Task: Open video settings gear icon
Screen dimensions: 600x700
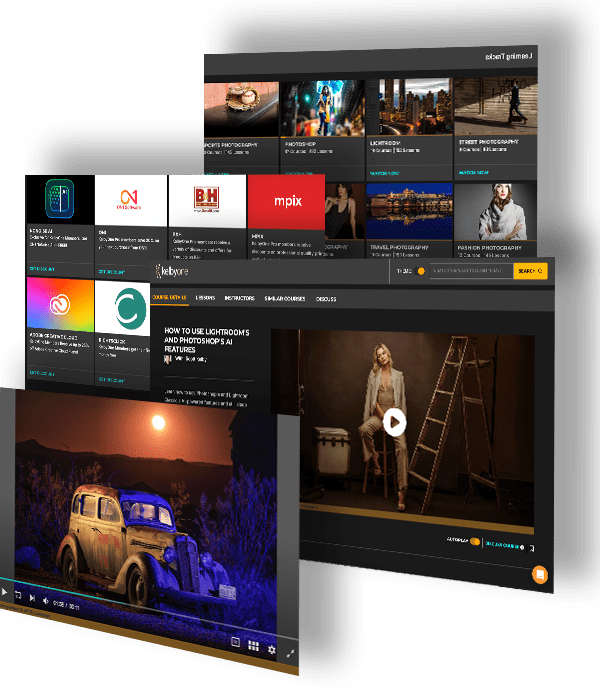Action: pyautogui.click(x=271, y=650)
